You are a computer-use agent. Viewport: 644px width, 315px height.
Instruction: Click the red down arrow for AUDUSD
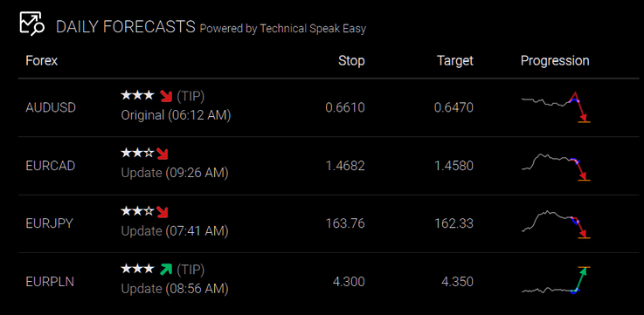coord(166,96)
